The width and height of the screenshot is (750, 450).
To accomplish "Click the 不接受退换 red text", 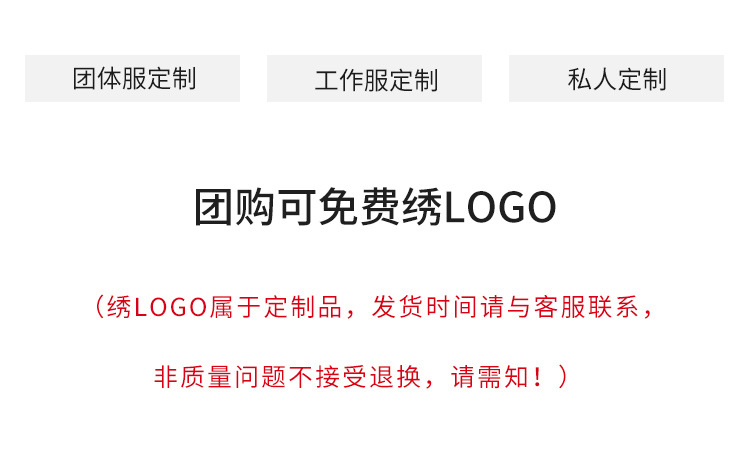I will [x=355, y=377].
